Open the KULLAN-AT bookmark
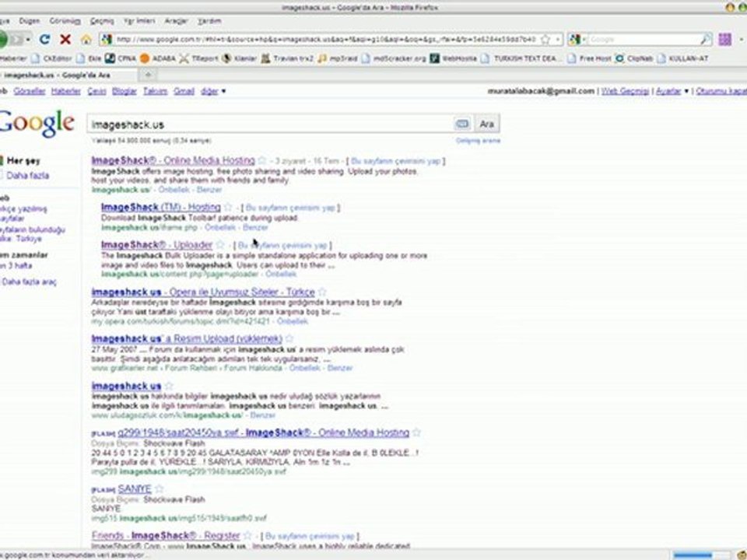The image size is (747, 560). click(x=682, y=58)
